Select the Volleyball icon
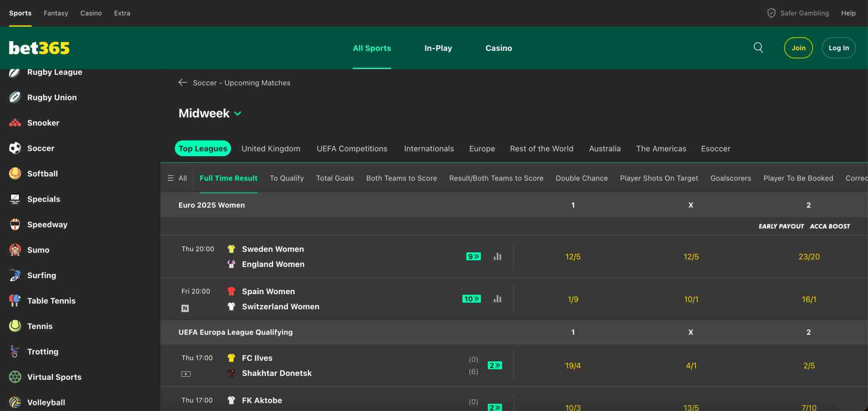The image size is (868, 411). tap(15, 402)
